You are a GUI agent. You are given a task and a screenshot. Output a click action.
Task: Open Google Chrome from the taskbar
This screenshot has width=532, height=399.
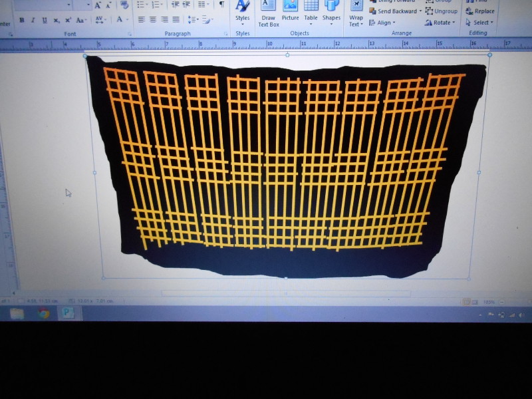click(x=44, y=313)
